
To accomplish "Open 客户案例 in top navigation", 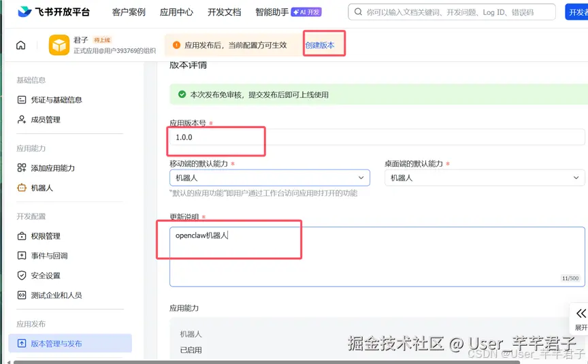I will pos(129,12).
